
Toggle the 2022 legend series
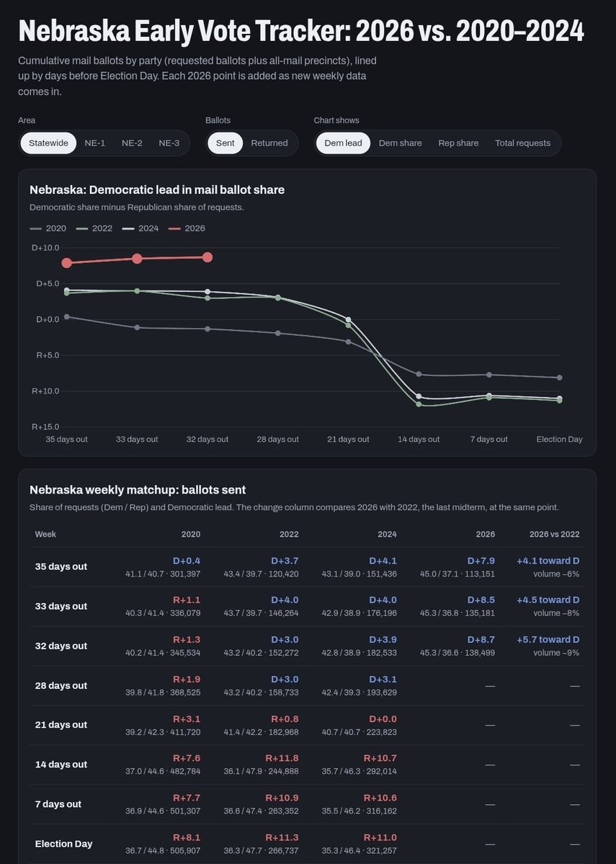94,228
